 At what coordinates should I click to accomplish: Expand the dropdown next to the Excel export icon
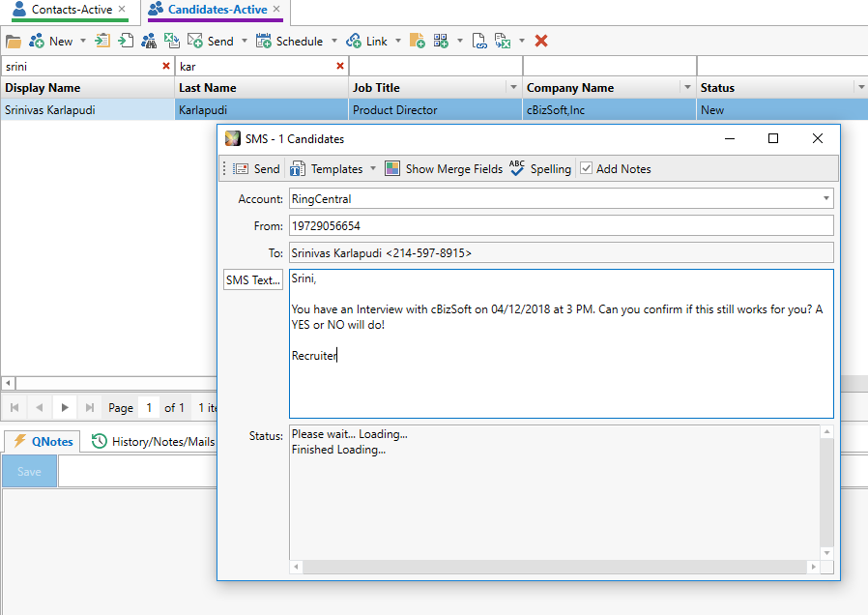tap(521, 41)
